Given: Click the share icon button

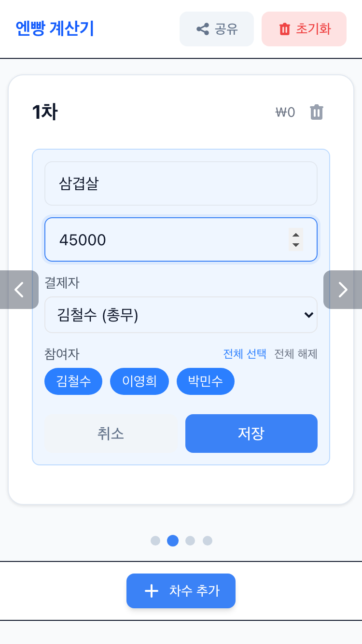Looking at the screenshot, I should [203, 29].
